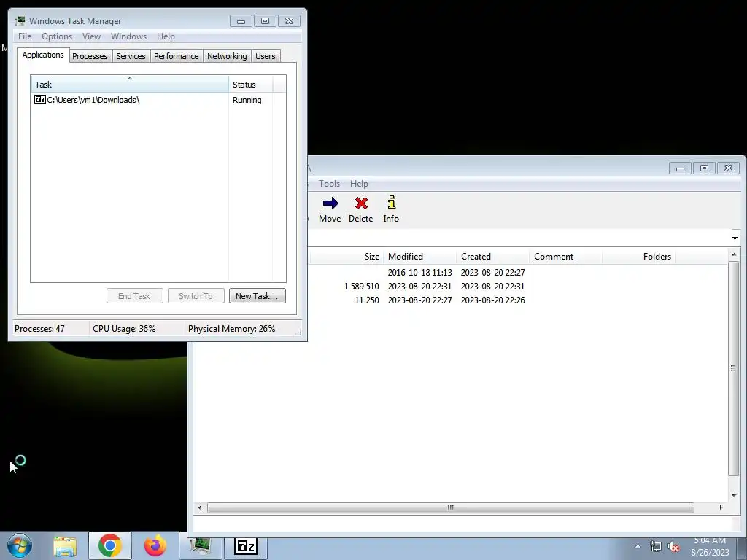The height and width of the screenshot is (560, 747).
Task: Show hidden system tray icons
Action: pyautogui.click(x=638, y=547)
